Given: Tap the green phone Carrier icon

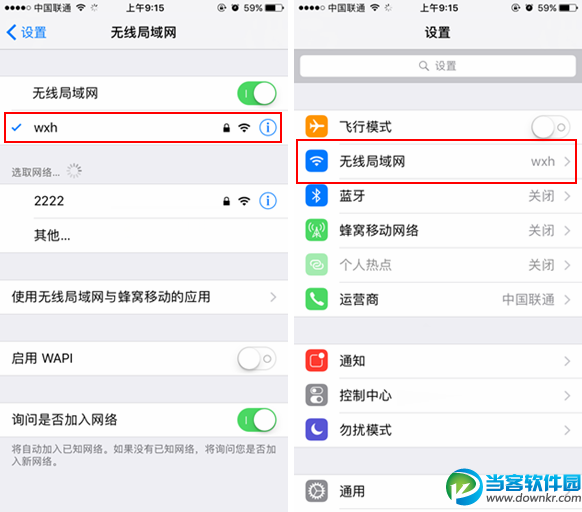Looking at the screenshot, I should tap(316, 299).
